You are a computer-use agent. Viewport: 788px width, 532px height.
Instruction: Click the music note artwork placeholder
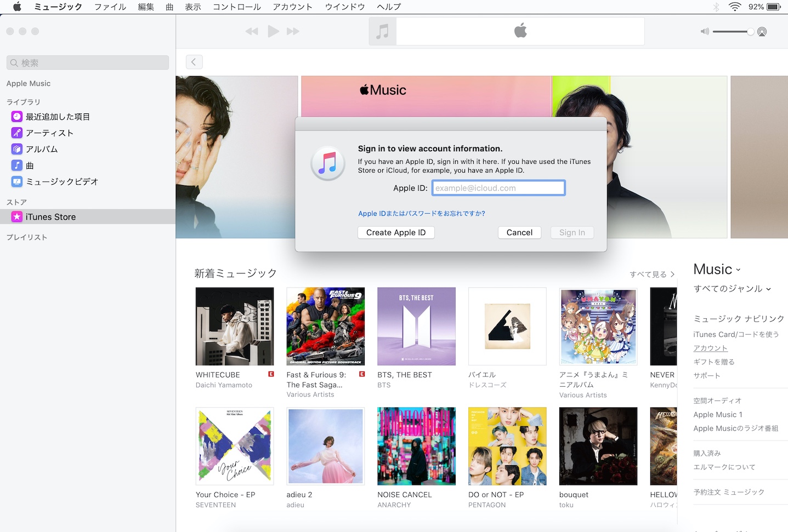[383, 31]
